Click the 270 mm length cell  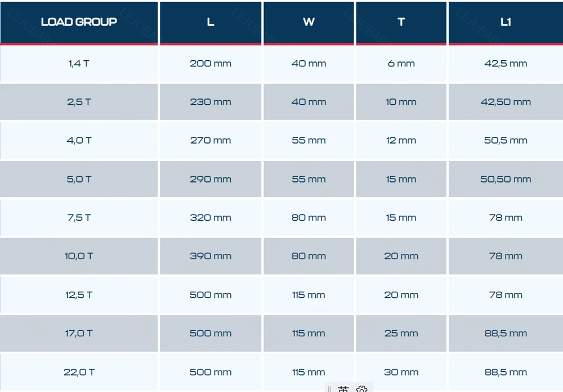[x=211, y=140]
